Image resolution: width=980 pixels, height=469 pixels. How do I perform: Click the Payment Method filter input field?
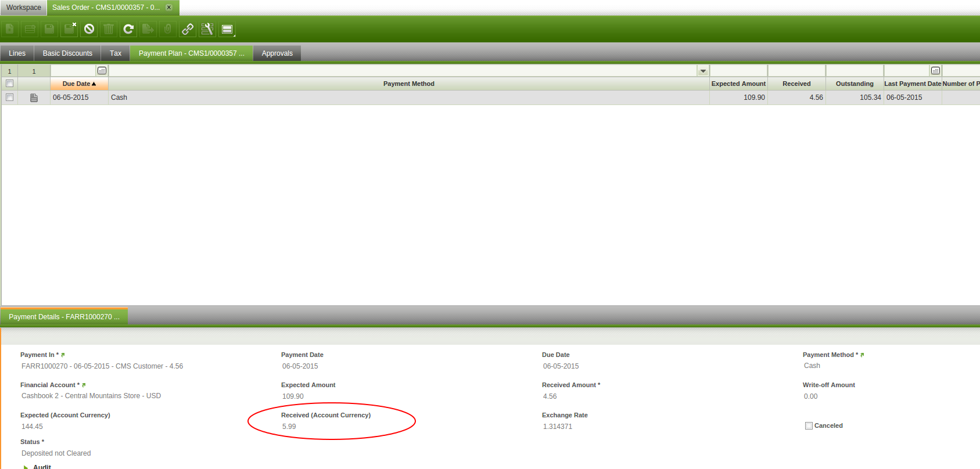tap(403, 71)
